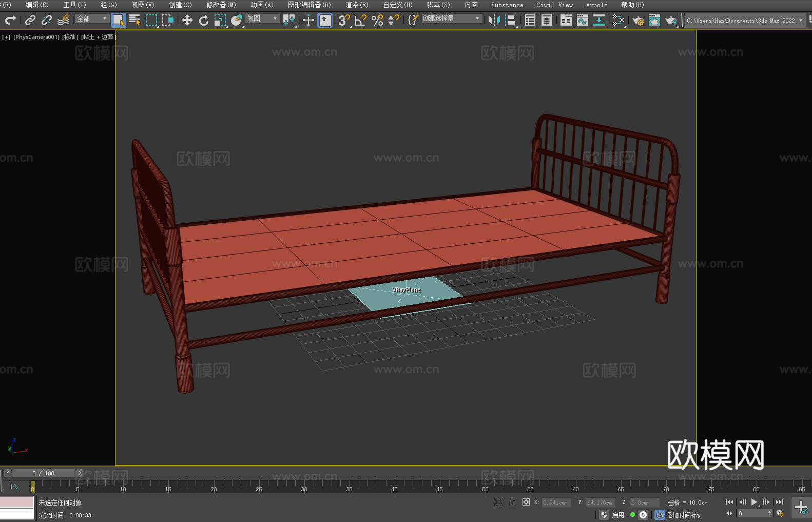Open Render Setup teapot icon
Viewport: 812px width, 522px height.
click(x=637, y=21)
